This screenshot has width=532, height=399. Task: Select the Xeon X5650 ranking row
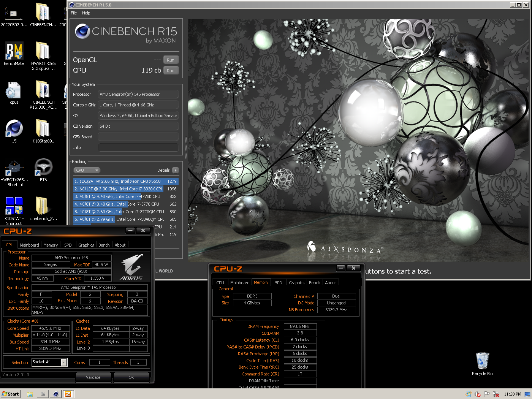(x=126, y=181)
